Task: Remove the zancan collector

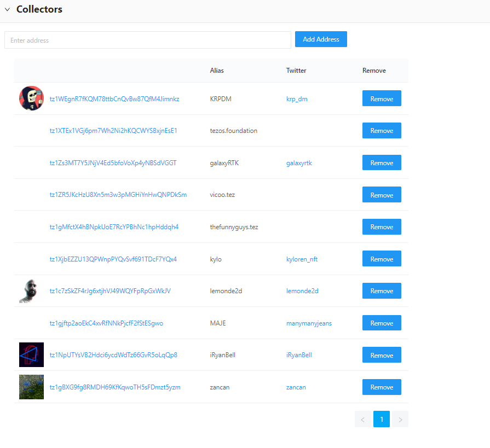Action: pos(382,387)
